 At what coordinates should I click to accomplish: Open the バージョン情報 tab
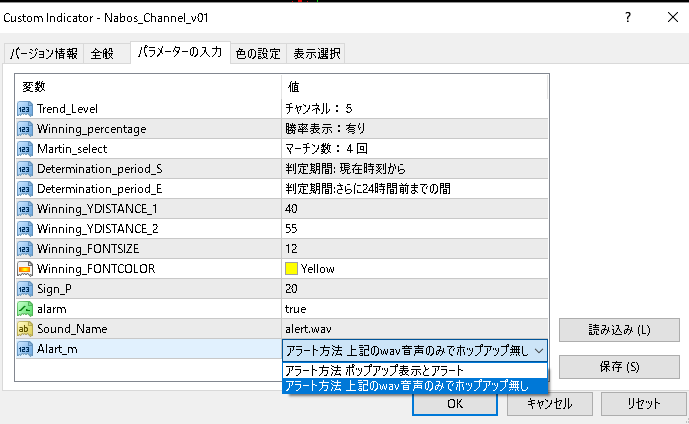[44, 54]
